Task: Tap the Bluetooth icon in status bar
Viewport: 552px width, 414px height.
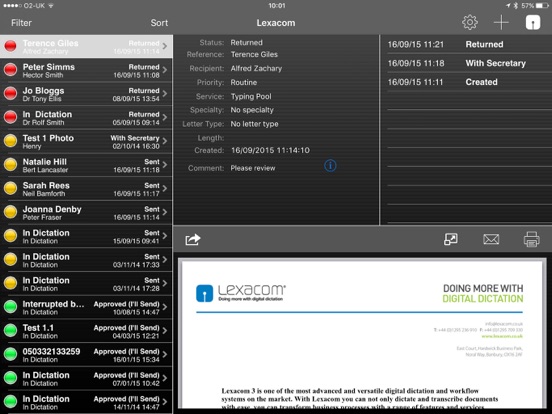Action: click(516, 6)
